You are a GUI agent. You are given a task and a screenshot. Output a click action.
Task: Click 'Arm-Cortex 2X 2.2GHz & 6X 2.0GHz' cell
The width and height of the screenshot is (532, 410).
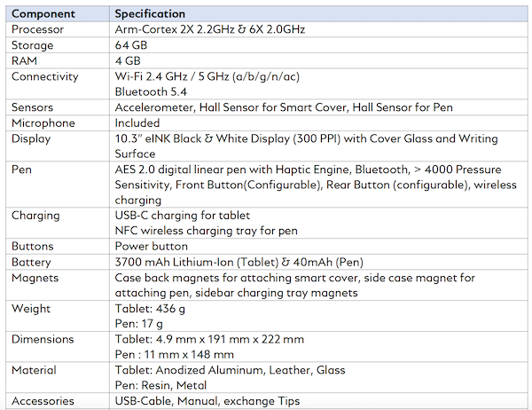pyautogui.click(x=209, y=29)
